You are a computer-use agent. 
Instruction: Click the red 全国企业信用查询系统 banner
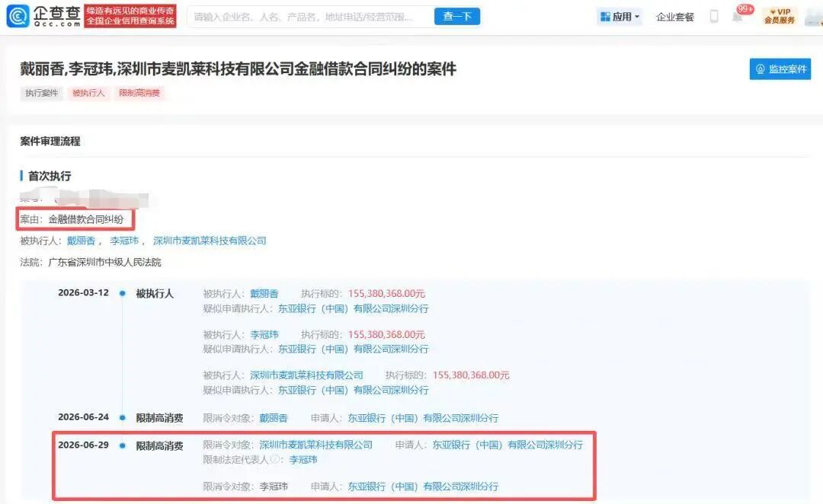[x=130, y=16]
